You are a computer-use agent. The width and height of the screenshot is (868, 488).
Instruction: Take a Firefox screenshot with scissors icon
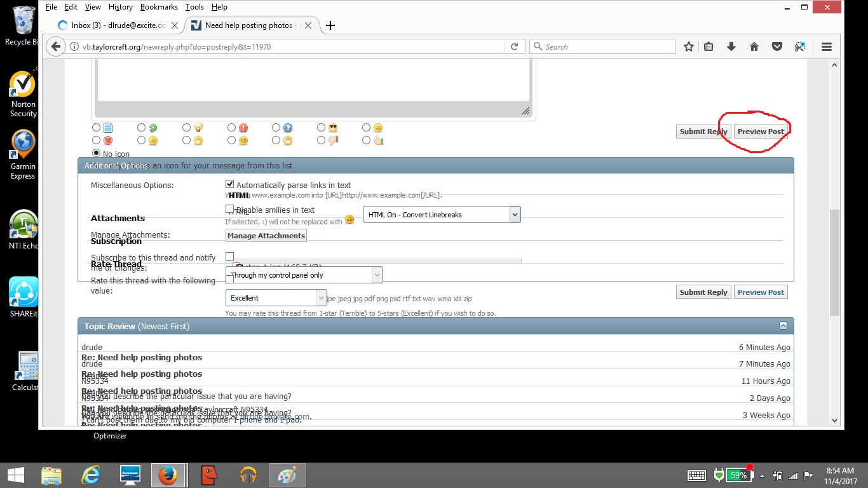pos(800,46)
